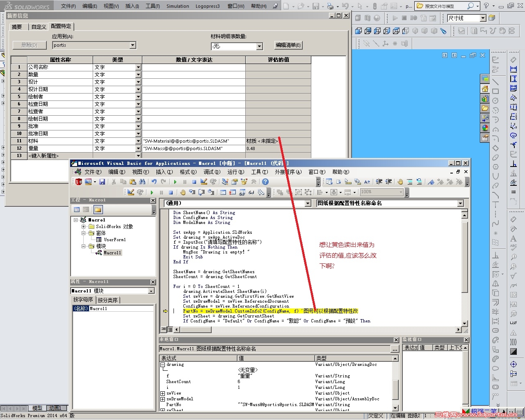Undo the last edit in the VBA editor

click(154, 182)
